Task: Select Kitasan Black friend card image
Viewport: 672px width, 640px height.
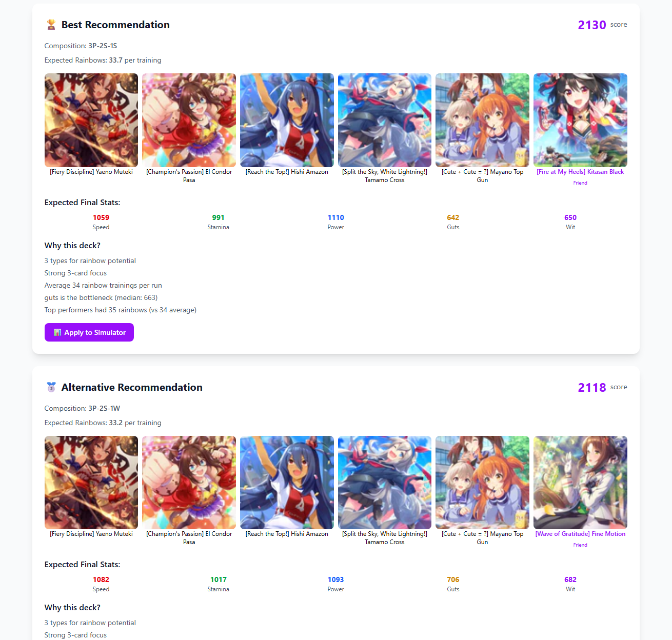Action: pyautogui.click(x=580, y=120)
